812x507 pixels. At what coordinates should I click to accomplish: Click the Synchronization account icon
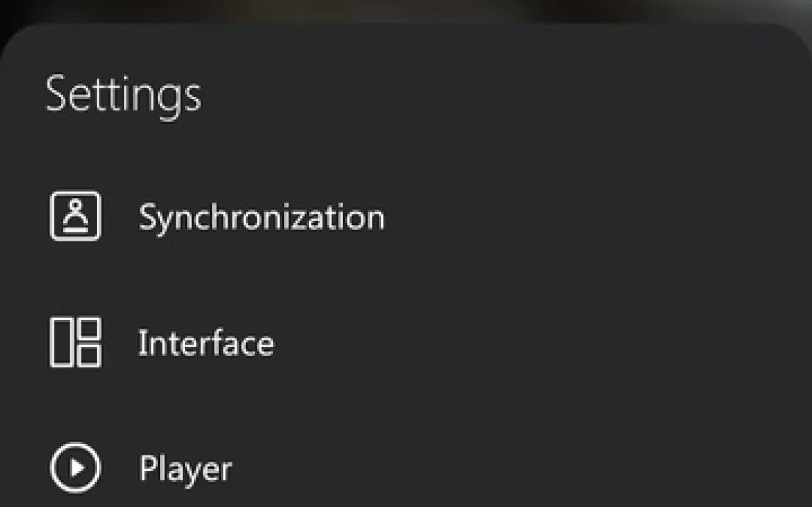[75, 216]
